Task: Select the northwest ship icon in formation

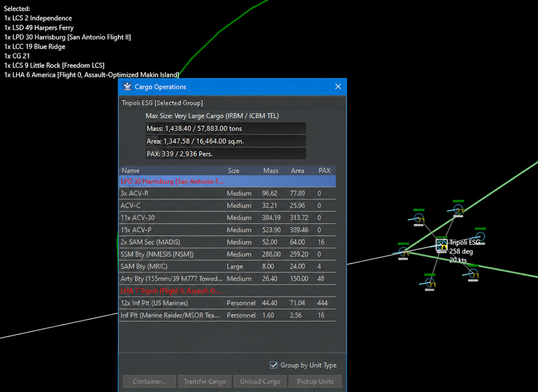Action: point(419,218)
